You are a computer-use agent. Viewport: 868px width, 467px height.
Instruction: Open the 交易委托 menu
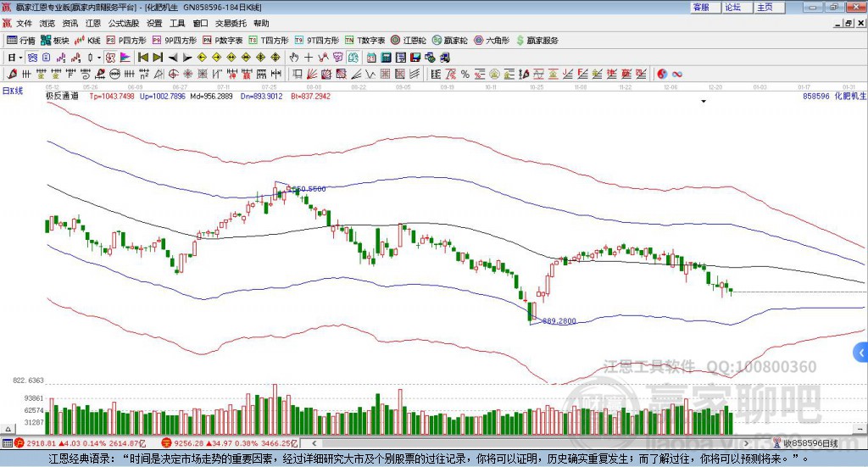click(231, 23)
